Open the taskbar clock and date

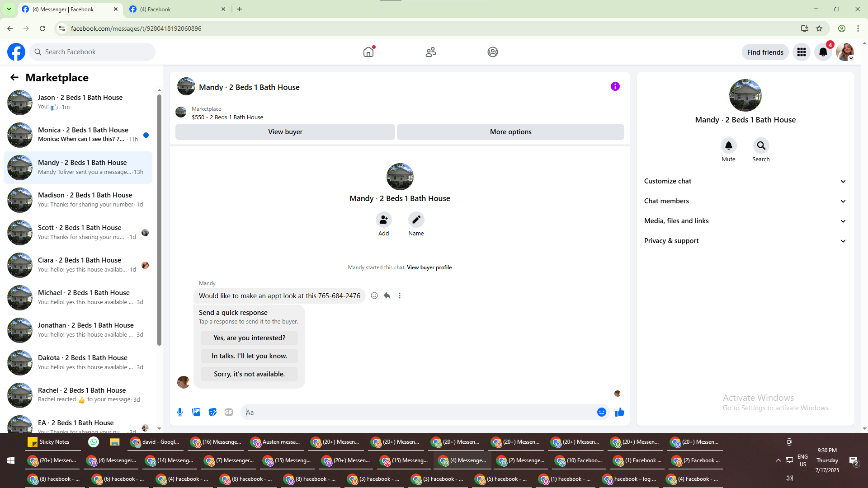[827, 460]
